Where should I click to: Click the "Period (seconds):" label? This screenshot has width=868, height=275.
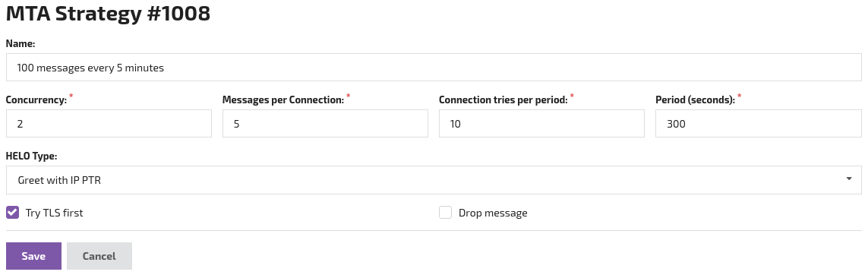[x=696, y=100]
